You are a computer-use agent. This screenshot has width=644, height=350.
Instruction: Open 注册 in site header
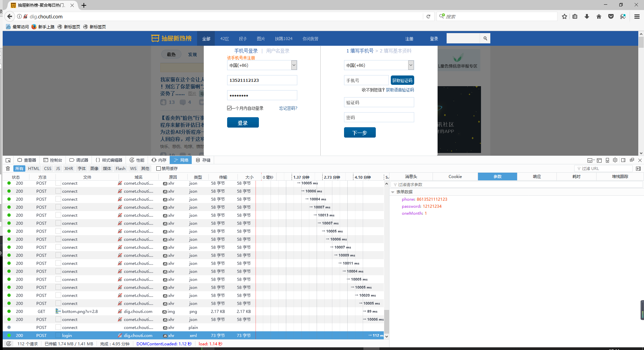tap(409, 39)
